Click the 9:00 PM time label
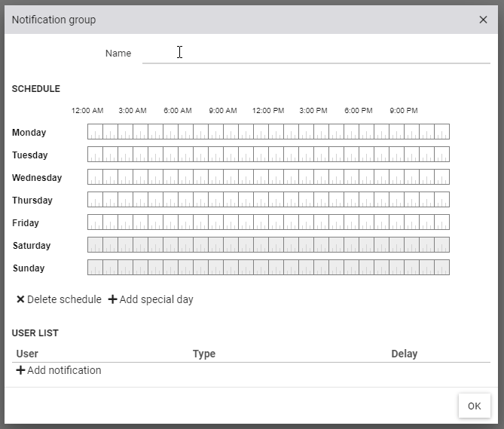The image size is (504, 429). 404,111
